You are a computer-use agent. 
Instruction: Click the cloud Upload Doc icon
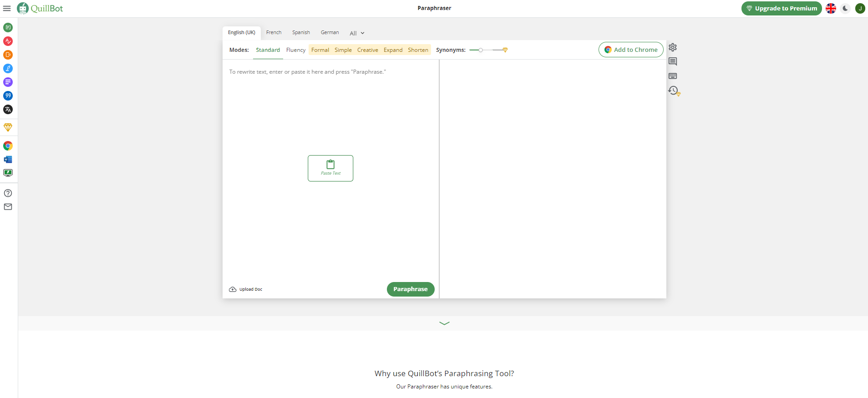233,289
